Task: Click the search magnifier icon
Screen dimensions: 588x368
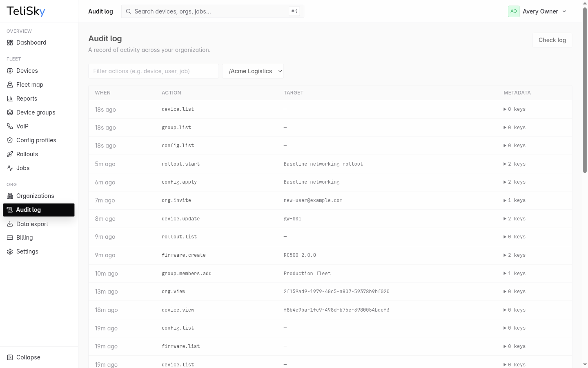Action: click(128, 11)
